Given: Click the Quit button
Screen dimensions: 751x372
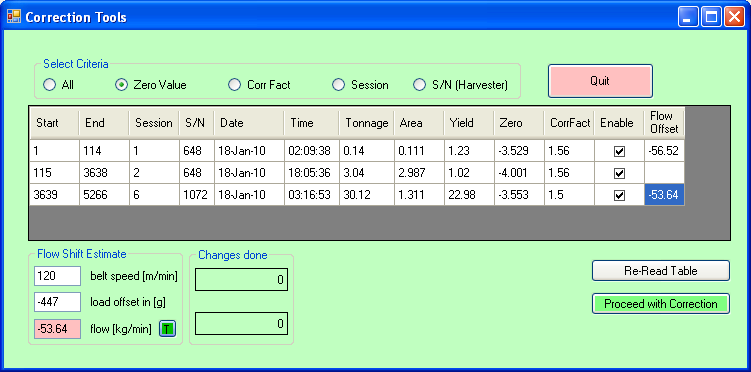Looking at the screenshot, I should click(x=600, y=81).
